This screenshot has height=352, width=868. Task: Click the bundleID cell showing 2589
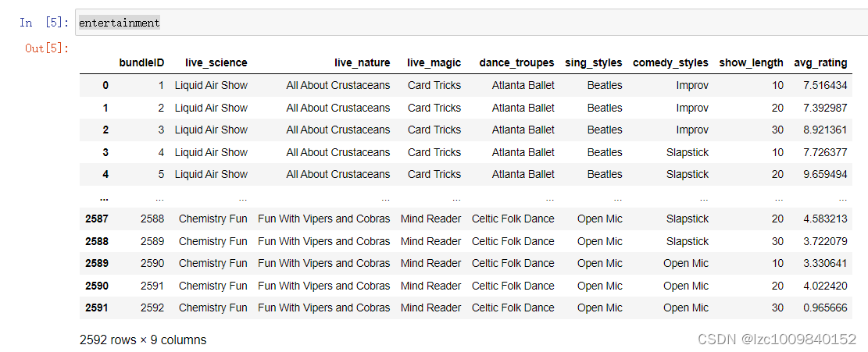pyautogui.click(x=152, y=242)
